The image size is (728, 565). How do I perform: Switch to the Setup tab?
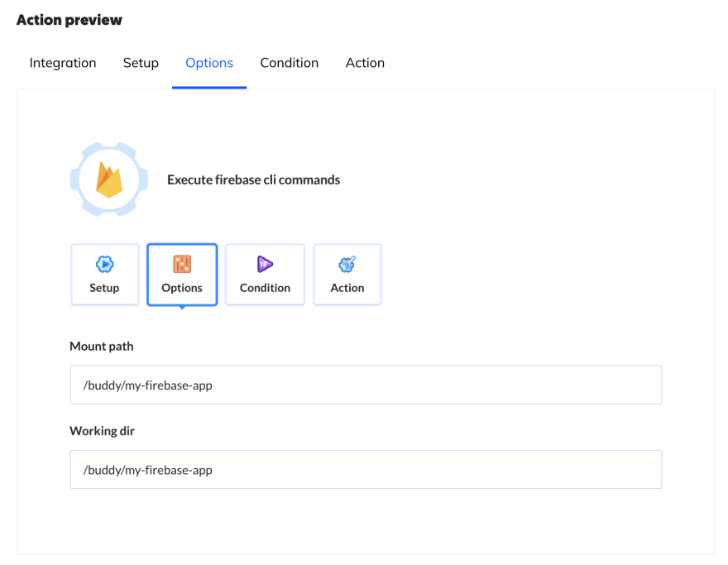(x=141, y=63)
